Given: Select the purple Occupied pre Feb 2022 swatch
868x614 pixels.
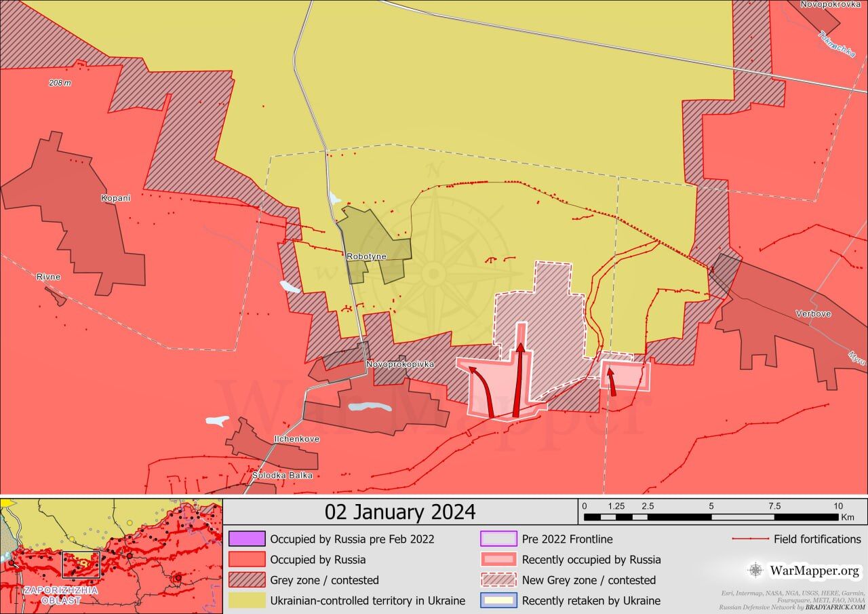Looking at the screenshot, I should coord(246,539).
